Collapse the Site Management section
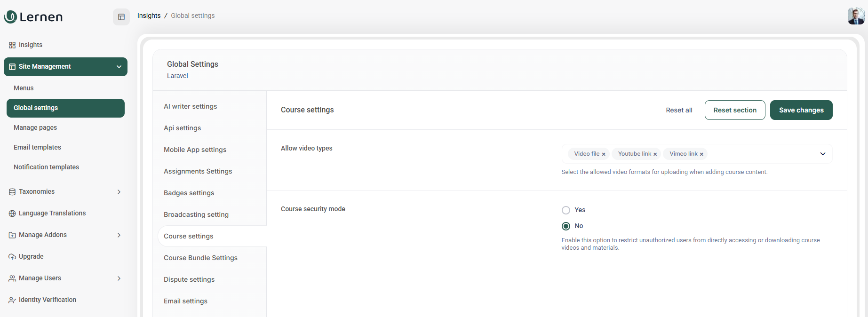Image resolution: width=868 pixels, height=317 pixels. coord(119,67)
